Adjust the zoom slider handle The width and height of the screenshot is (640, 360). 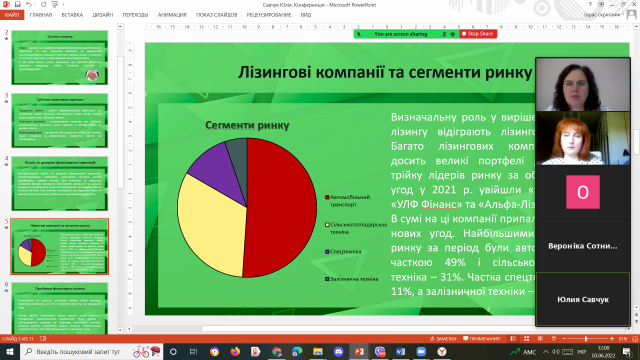tap(586, 339)
